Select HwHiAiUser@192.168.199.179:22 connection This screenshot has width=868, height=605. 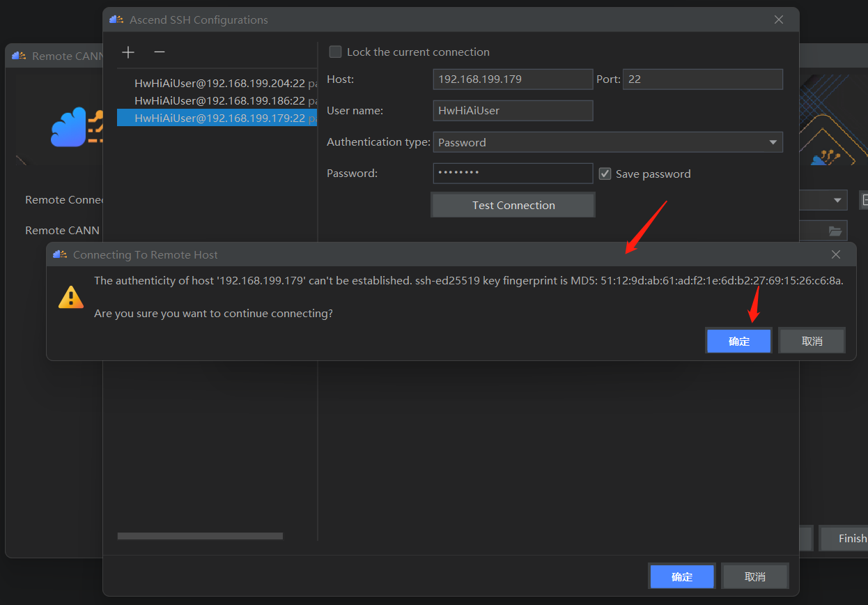click(217, 118)
